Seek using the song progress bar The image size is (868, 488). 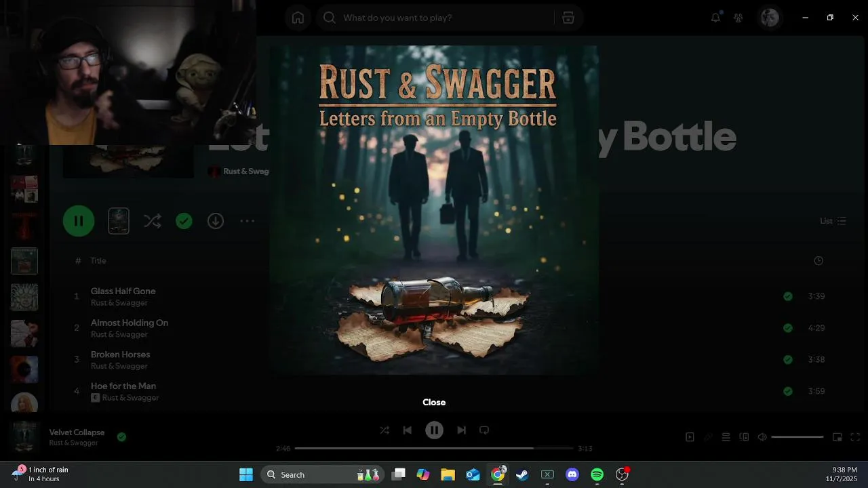(x=434, y=449)
